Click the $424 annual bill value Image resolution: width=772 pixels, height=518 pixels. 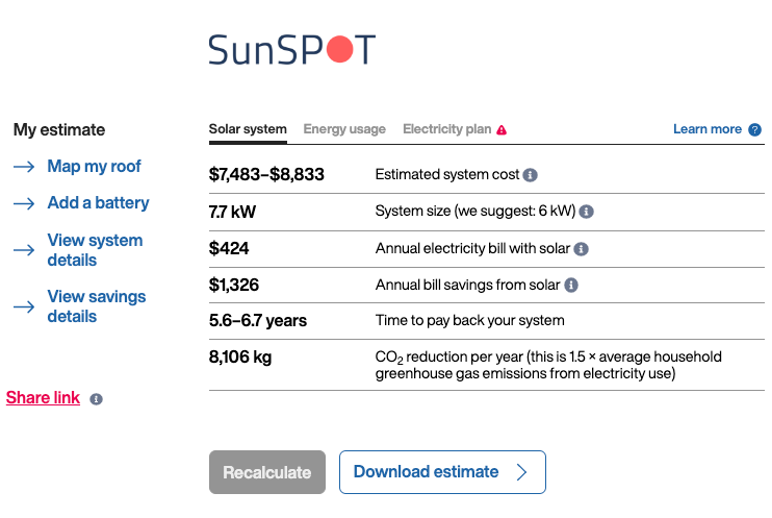(228, 248)
